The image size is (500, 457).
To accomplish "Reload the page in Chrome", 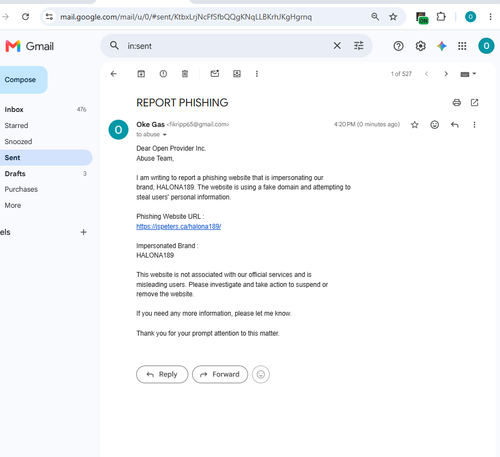I will (25, 16).
